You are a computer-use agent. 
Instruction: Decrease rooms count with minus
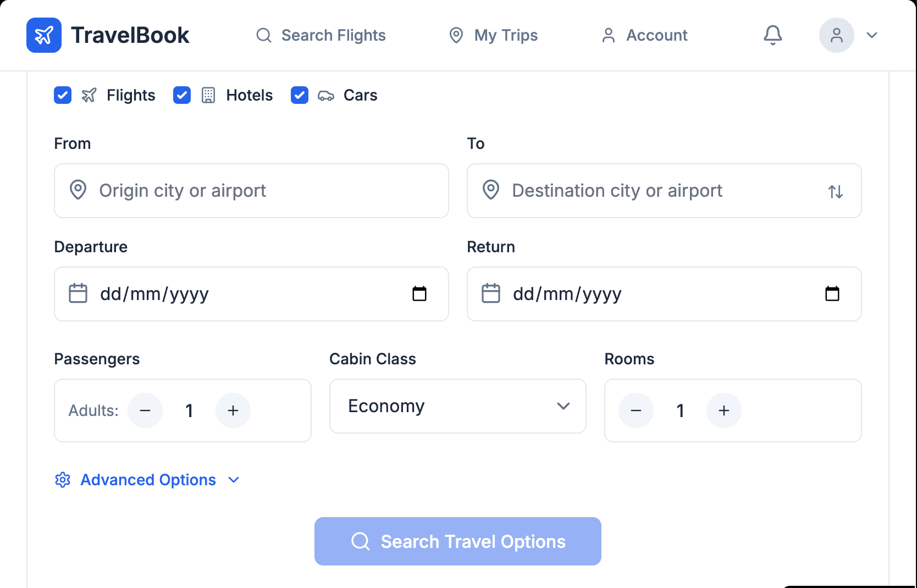(636, 411)
